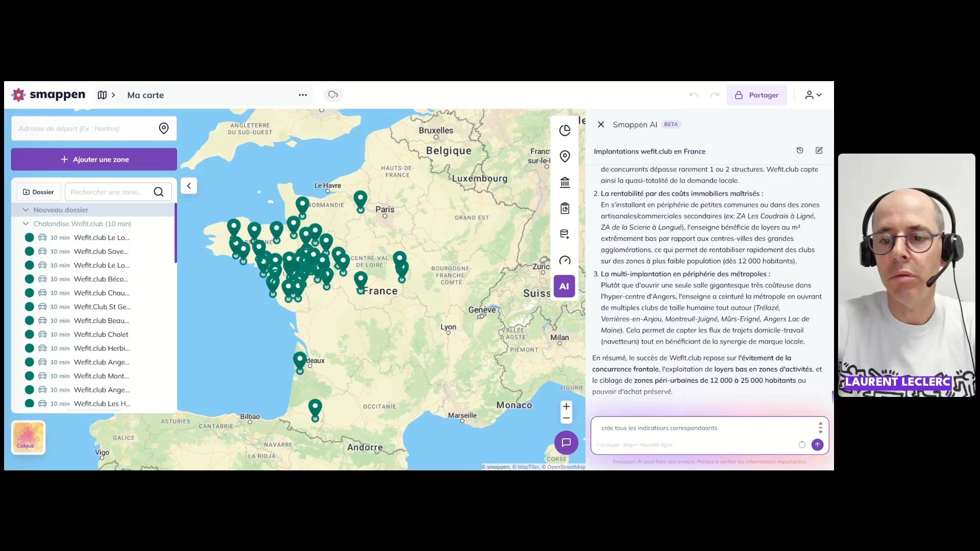
Task: Redo the last undone action
Action: click(715, 95)
